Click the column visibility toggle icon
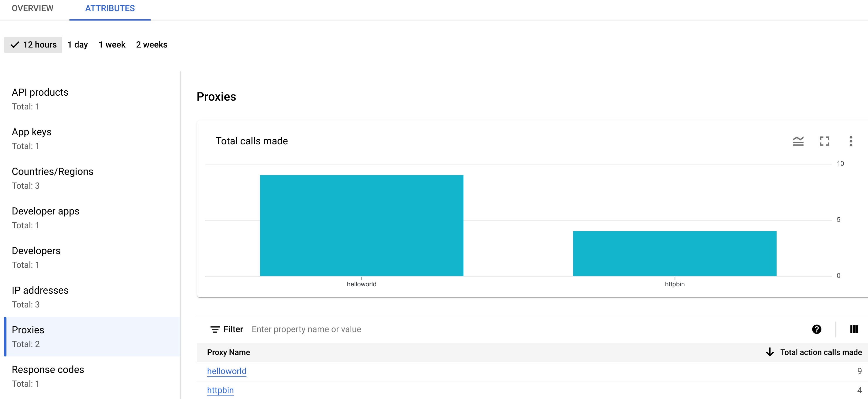Screen dimensions: 868x399 [854, 329]
